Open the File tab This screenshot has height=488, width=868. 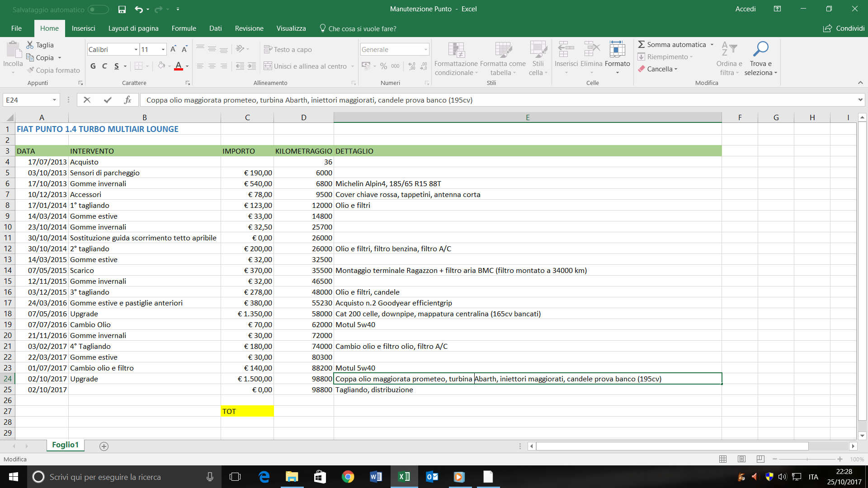[16, 28]
